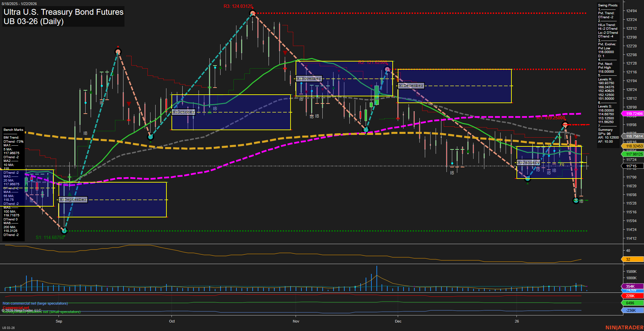Click the magenta 119.72406 price marker
This screenshot has height=331, width=644.
[631, 114]
